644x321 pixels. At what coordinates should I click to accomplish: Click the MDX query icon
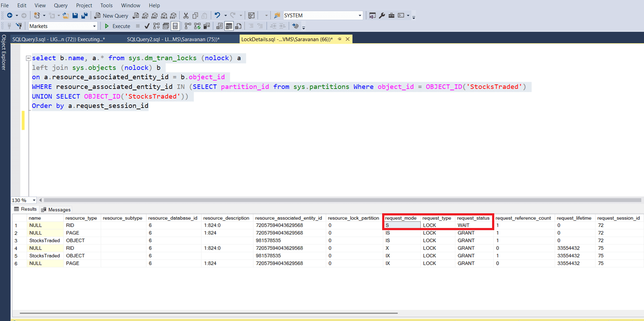coord(145,16)
